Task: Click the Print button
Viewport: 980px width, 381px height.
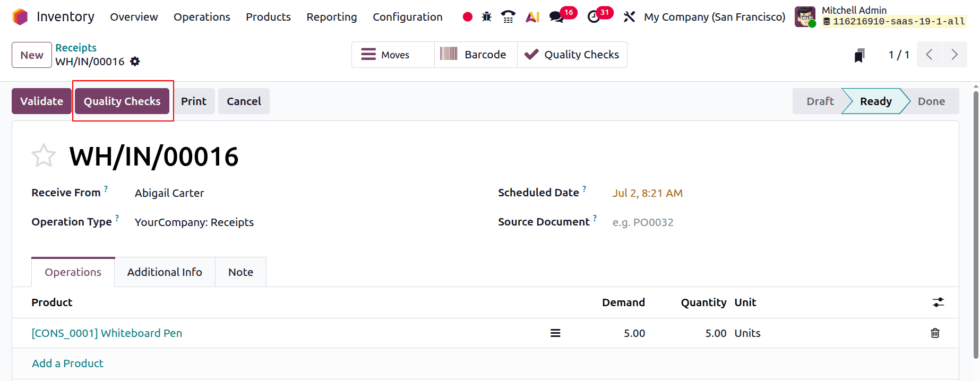Action: click(x=194, y=101)
